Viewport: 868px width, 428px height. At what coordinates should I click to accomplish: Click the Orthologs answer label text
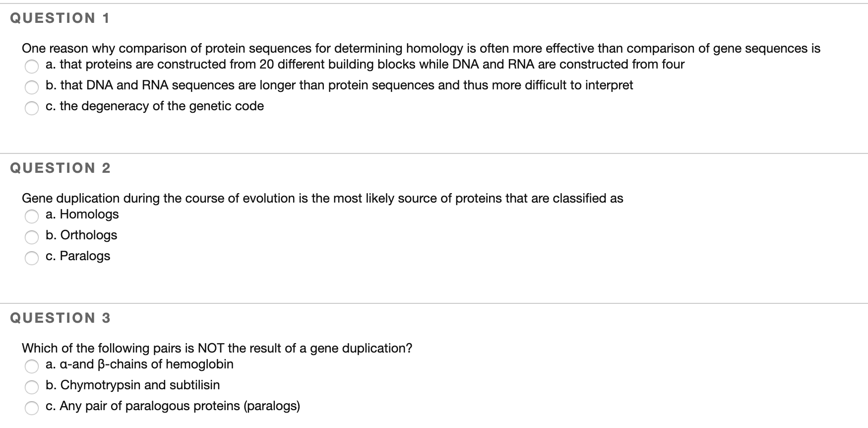[x=81, y=235]
